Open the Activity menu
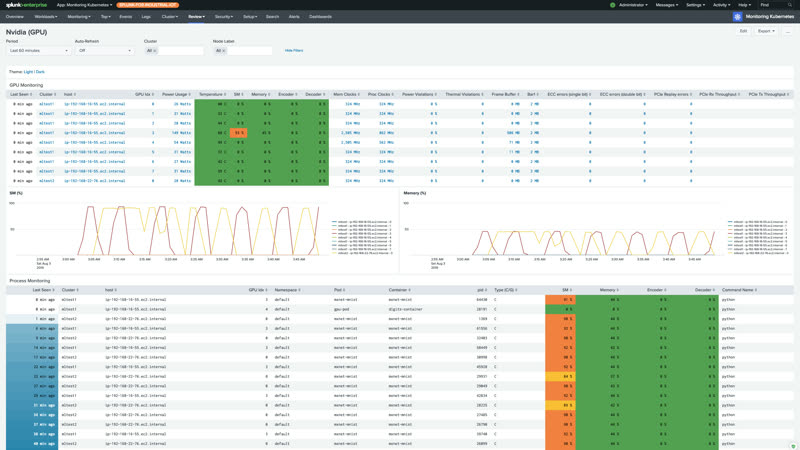The image size is (800, 450). coord(721,5)
